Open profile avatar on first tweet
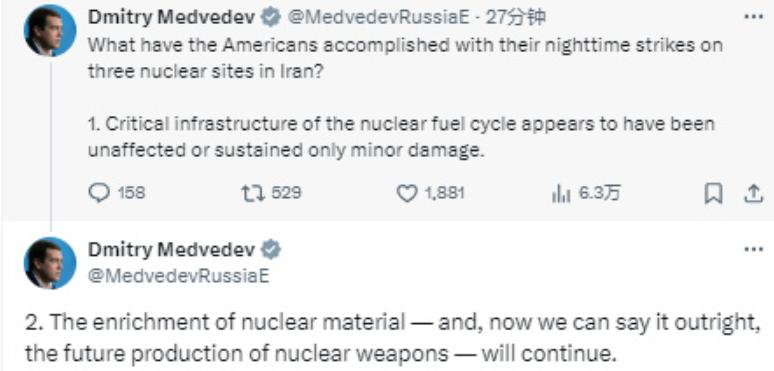This screenshot has width=774, height=371. (x=50, y=31)
